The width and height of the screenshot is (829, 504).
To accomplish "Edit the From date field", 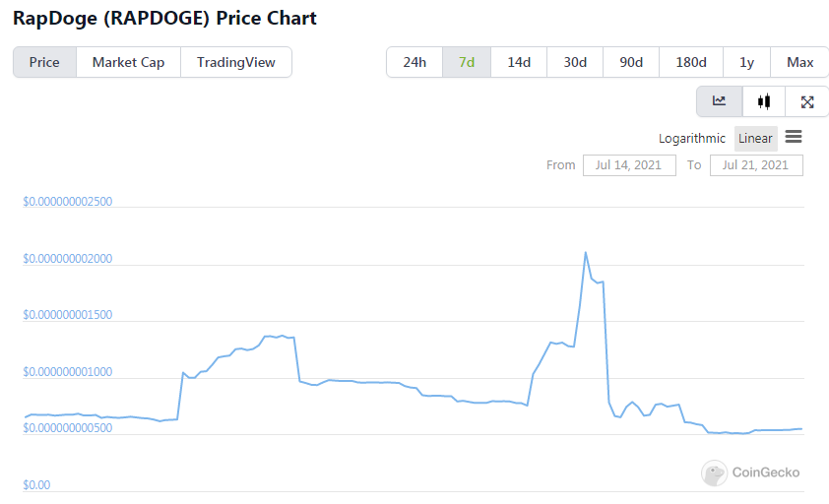I will (629, 165).
